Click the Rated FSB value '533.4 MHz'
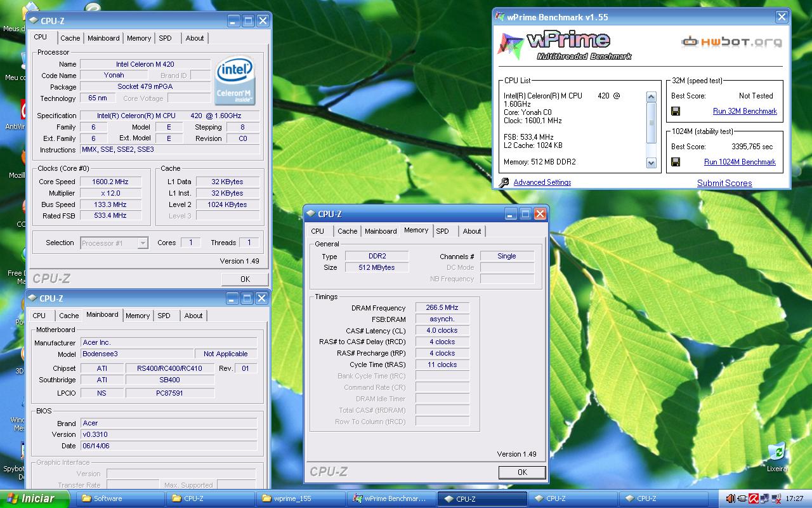Screen dimensions: 812x508 (110, 215)
